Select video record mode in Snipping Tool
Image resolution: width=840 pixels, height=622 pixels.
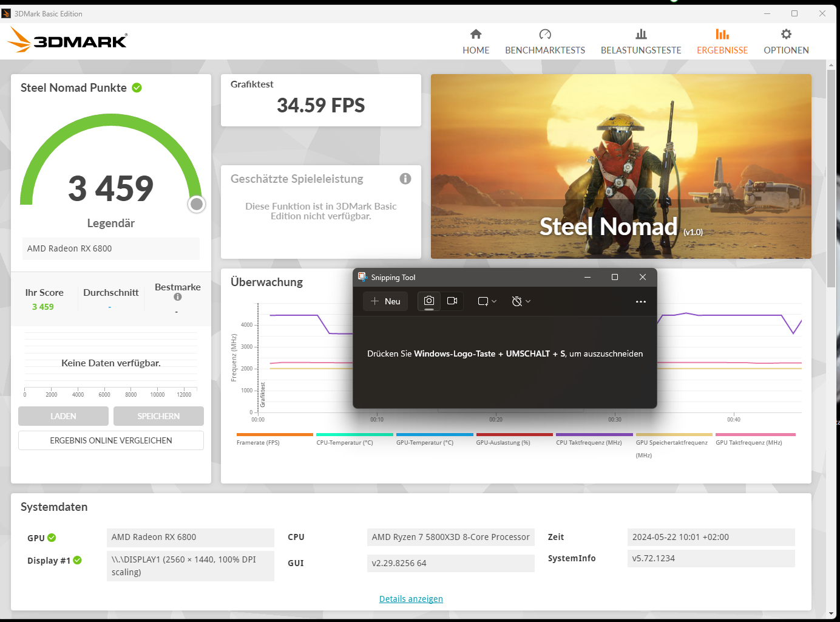452,301
